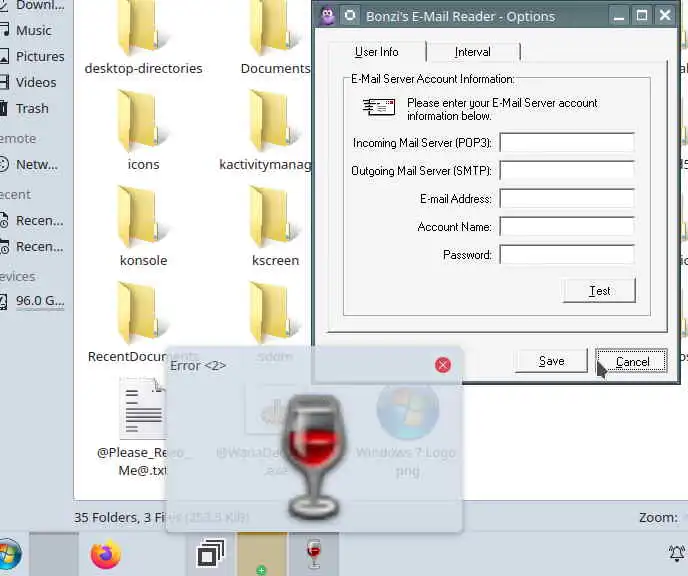
Task: Maximize the Bonzi's E-Mail Reader window
Action: [x=641, y=16]
